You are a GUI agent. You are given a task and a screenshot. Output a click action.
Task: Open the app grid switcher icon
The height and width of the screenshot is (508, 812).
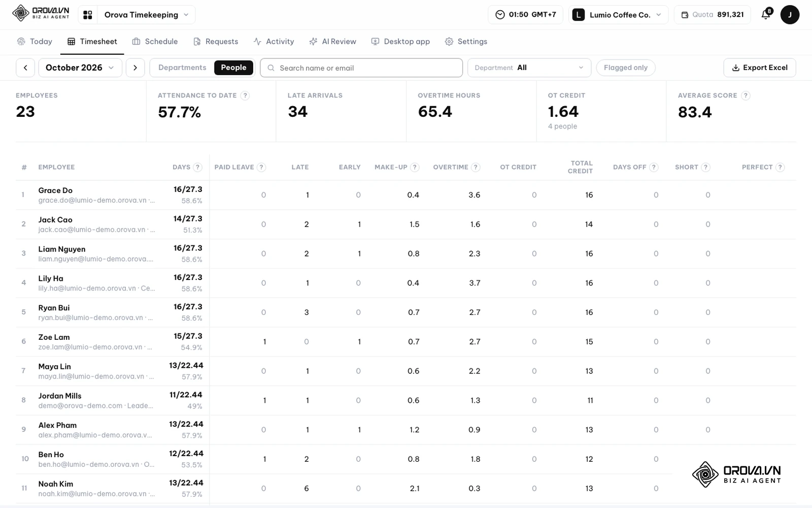88,15
